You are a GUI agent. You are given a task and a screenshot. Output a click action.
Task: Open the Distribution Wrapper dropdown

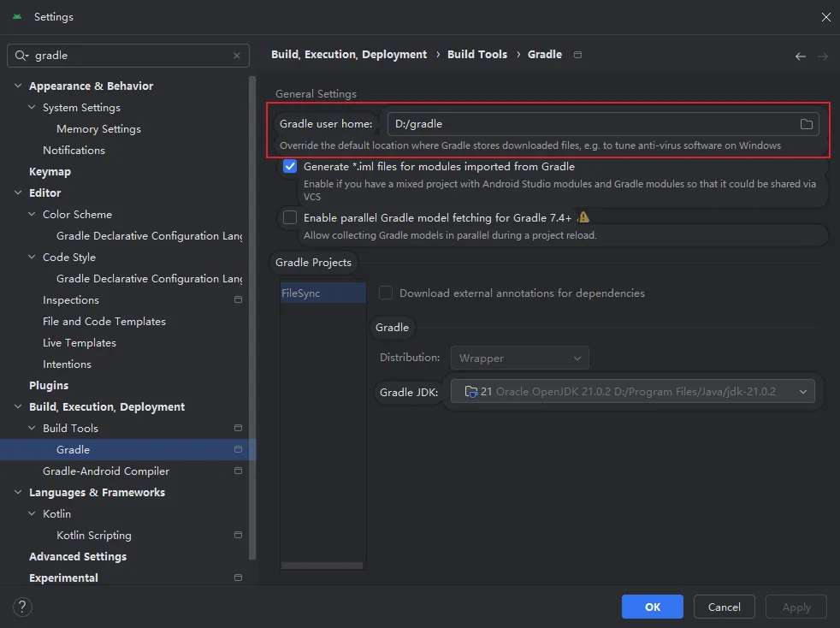click(x=519, y=358)
